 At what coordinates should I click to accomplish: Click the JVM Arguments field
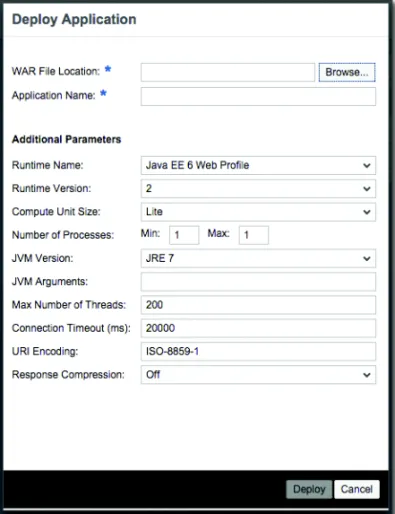[258, 282]
